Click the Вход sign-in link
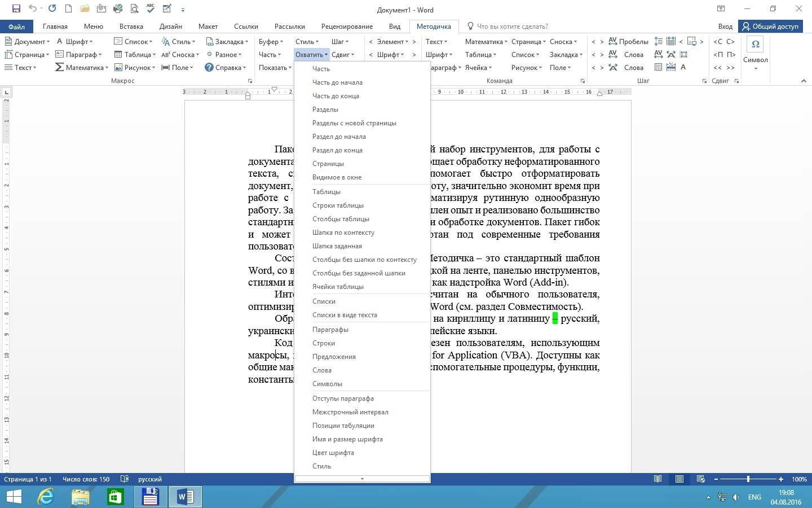The image size is (812, 508). coord(725,26)
